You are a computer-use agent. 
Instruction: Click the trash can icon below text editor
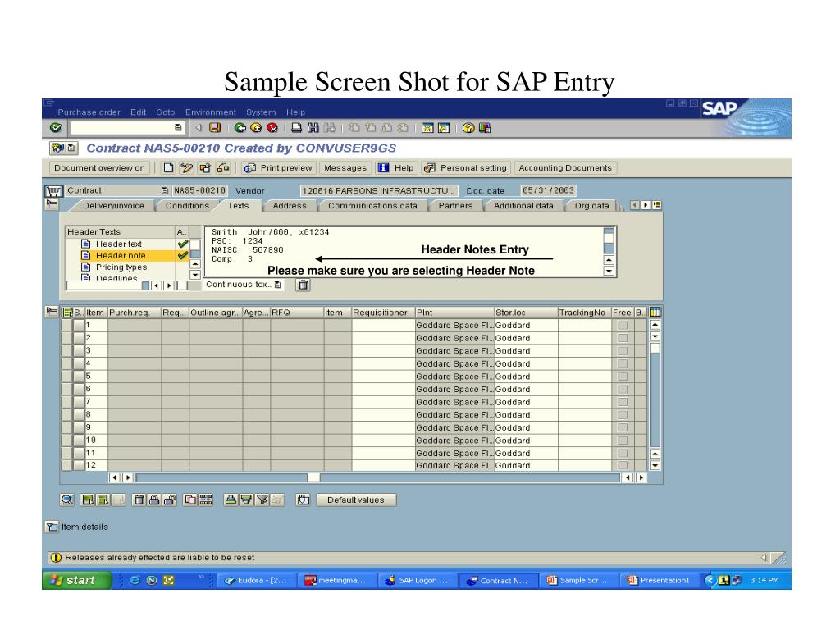[304, 285]
